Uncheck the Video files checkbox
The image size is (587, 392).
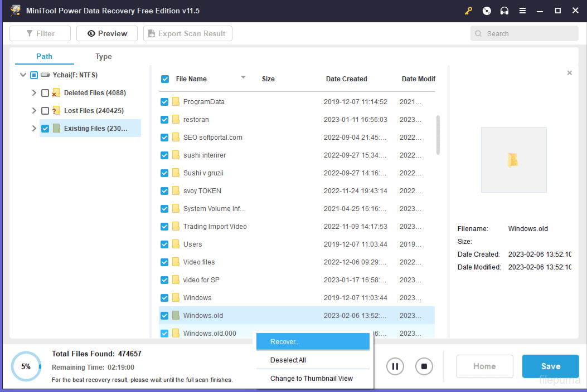[164, 262]
